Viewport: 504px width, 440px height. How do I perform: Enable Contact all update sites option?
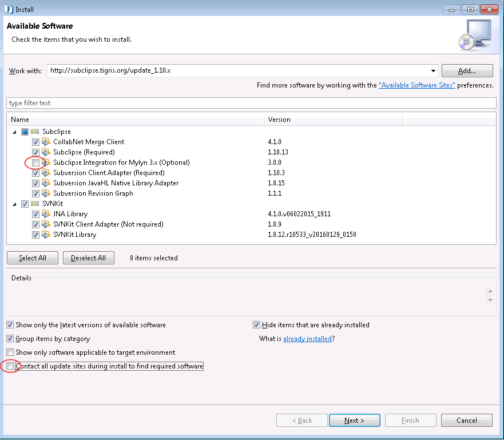click(10, 366)
